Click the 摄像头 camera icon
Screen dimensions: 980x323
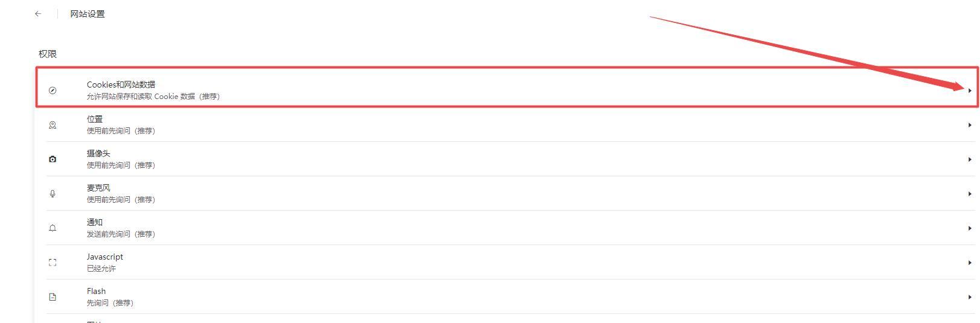point(53,159)
